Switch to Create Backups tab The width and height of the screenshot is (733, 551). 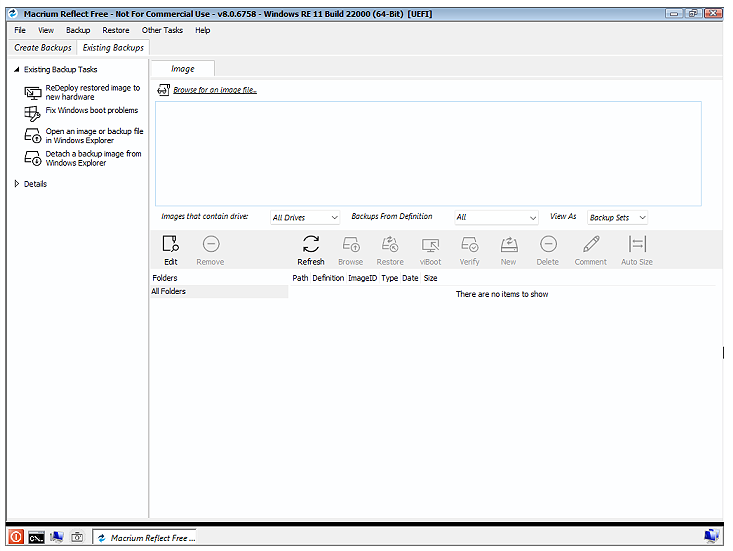pyautogui.click(x=43, y=48)
